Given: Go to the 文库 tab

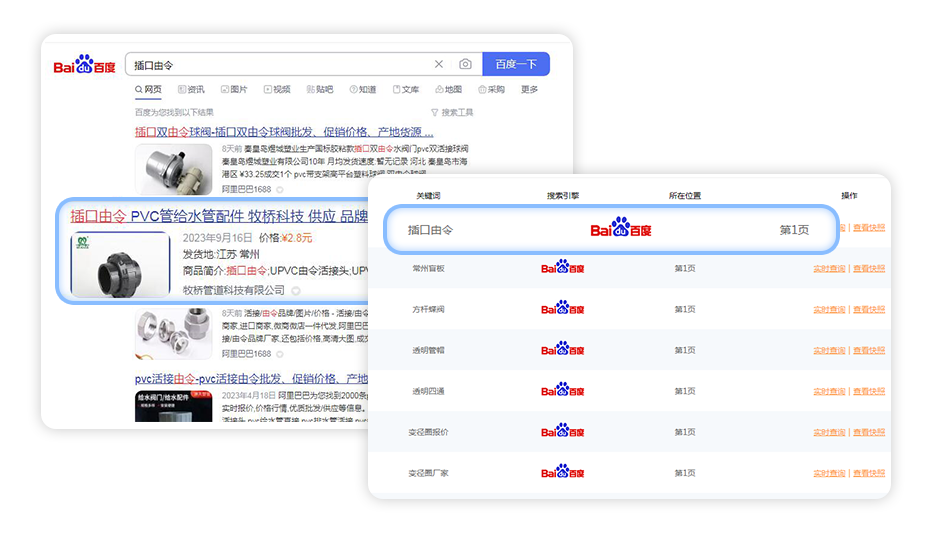Looking at the screenshot, I should click(406, 90).
